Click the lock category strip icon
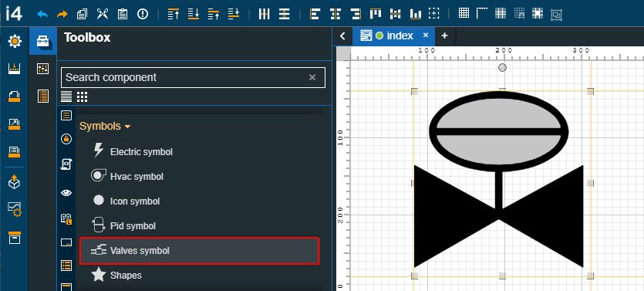The image size is (644, 291). tap(66, 140)
